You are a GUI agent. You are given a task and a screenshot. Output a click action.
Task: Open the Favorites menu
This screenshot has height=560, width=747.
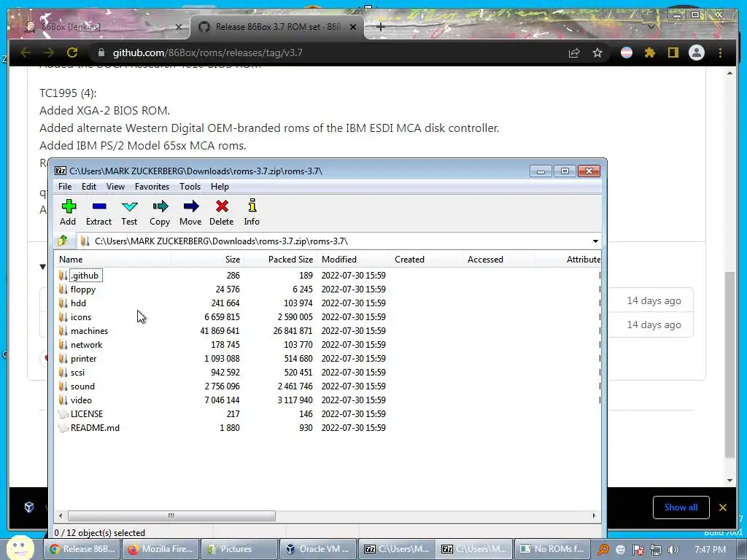(x=152, y=187)
